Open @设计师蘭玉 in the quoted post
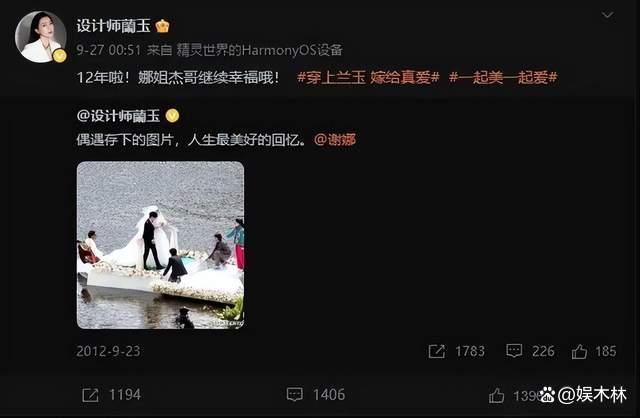 click(118, 116)
